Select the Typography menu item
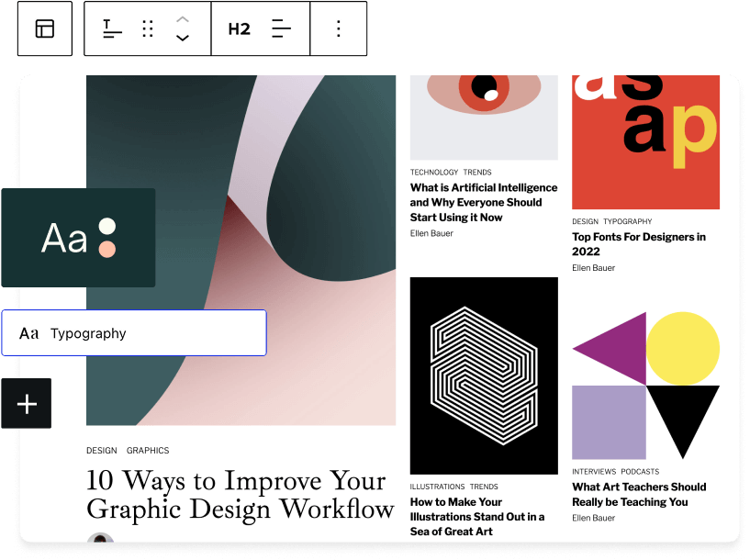 [x=133, y=333]
